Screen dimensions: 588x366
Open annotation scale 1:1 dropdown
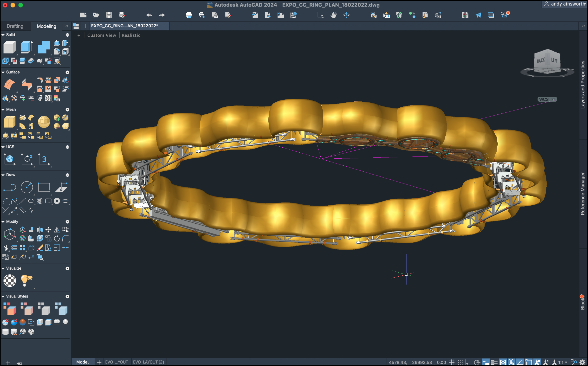pyautogui.click(x=562, y=362)
